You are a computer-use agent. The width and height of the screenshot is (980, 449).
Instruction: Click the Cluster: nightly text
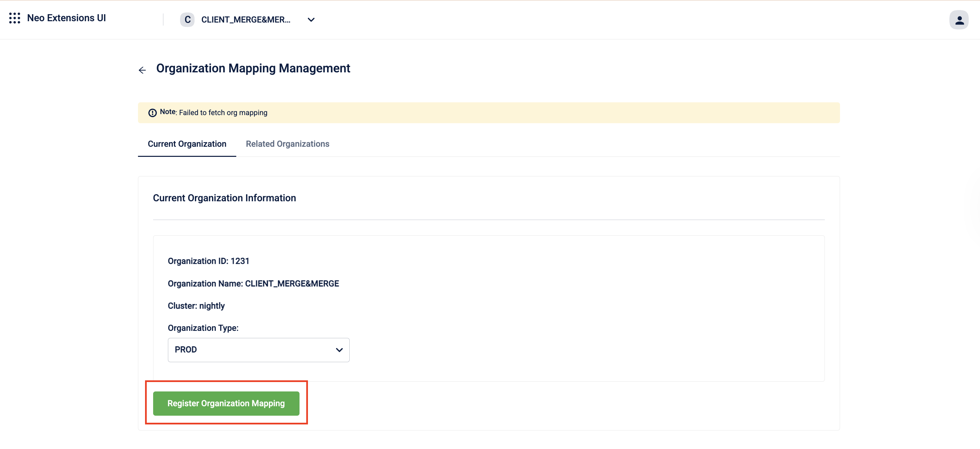(196, 306)
